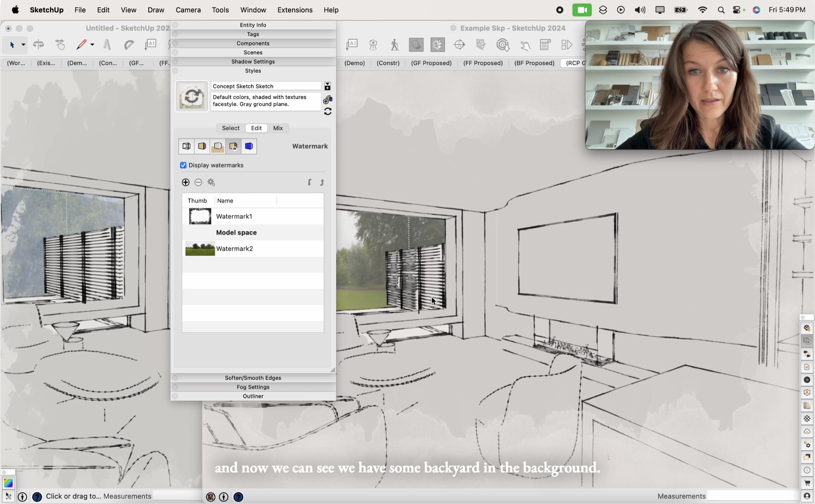
Task: Click the material color swatch at bottom left
Action: coord(8,483)
